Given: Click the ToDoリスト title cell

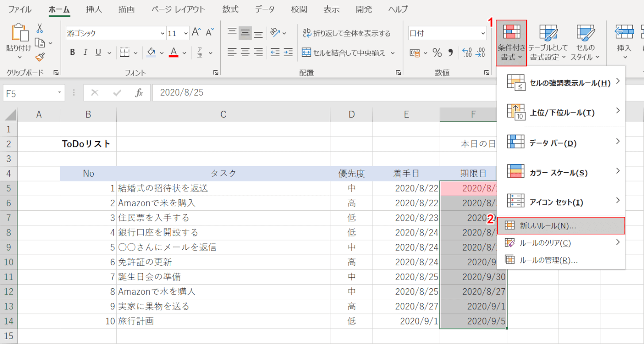Looking at the screenshot, I should [x=88, y=144].
